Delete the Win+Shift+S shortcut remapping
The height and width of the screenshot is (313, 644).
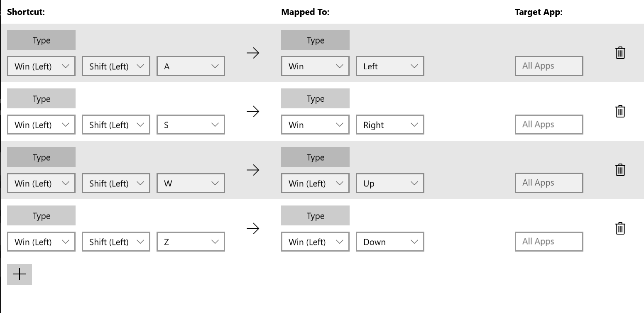click(x=620, y=111)
